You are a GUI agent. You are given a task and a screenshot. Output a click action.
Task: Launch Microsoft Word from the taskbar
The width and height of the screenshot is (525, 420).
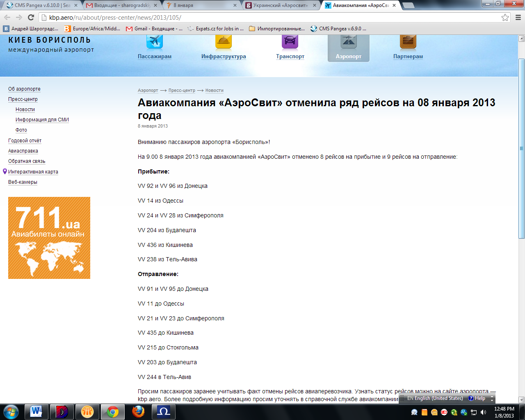(36, 411)
